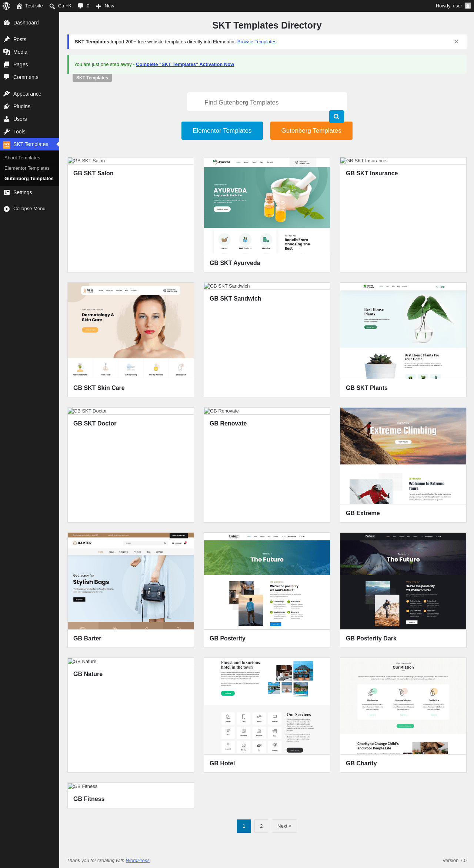The height and width of the screenshot is (868, 474).
Task: Click the blue search magnifier button
Action: coord(337,116)
